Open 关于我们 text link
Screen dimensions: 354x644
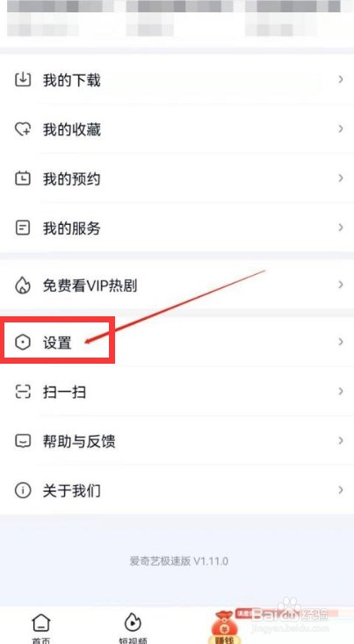(72, 490)
